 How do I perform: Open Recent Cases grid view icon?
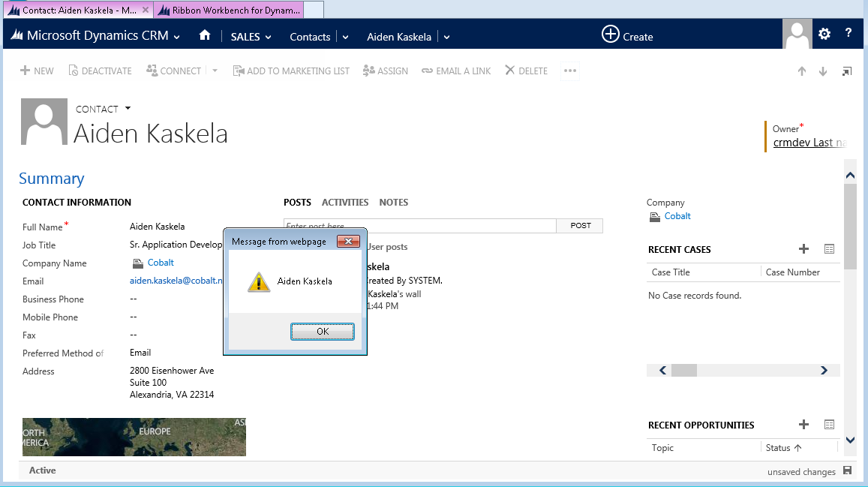click(x=829, y=249)
